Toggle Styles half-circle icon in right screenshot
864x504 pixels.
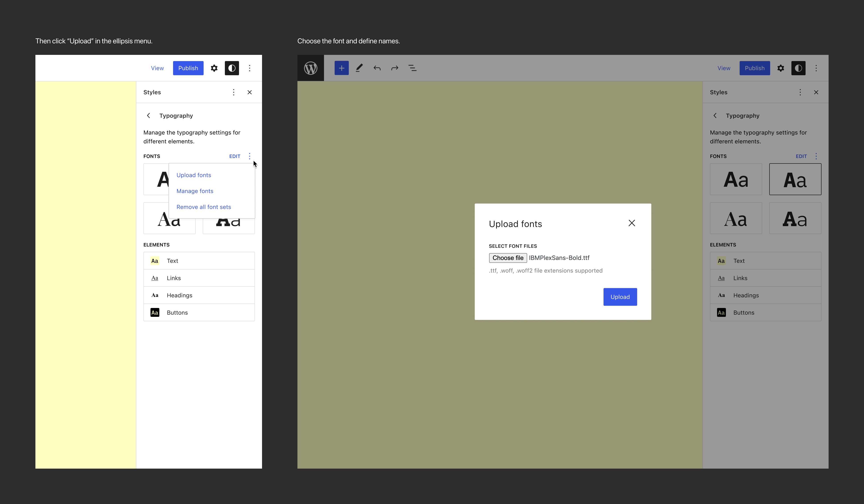[x=798, y=68]
